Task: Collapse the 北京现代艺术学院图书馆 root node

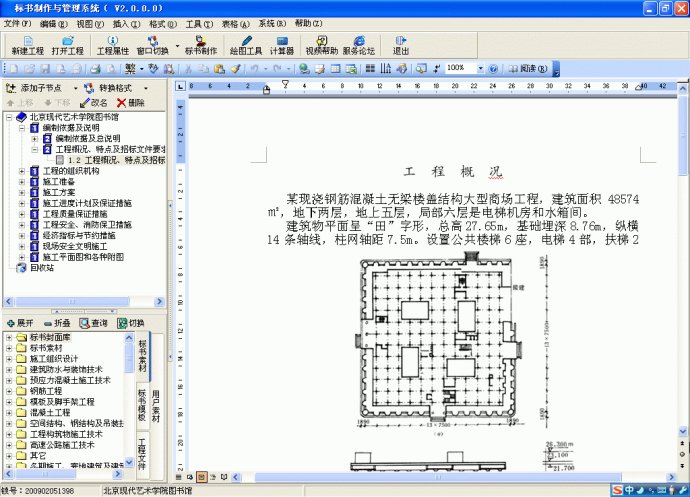Action: point(9,118)
